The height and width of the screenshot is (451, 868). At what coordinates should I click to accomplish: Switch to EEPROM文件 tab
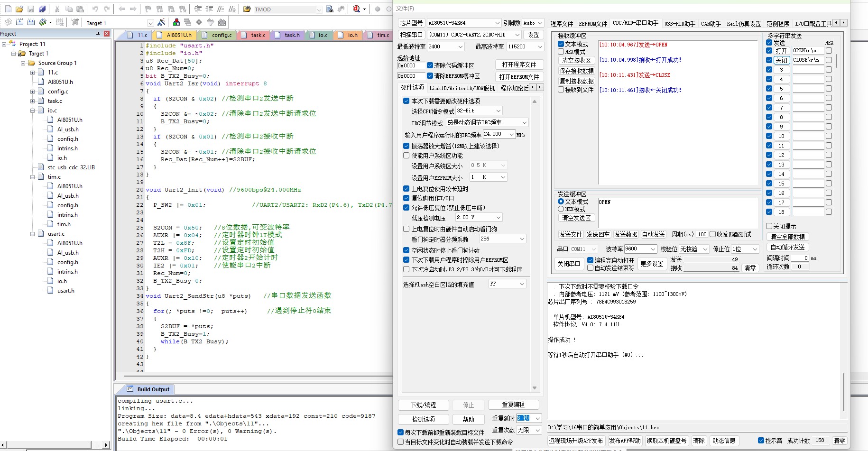593,23
